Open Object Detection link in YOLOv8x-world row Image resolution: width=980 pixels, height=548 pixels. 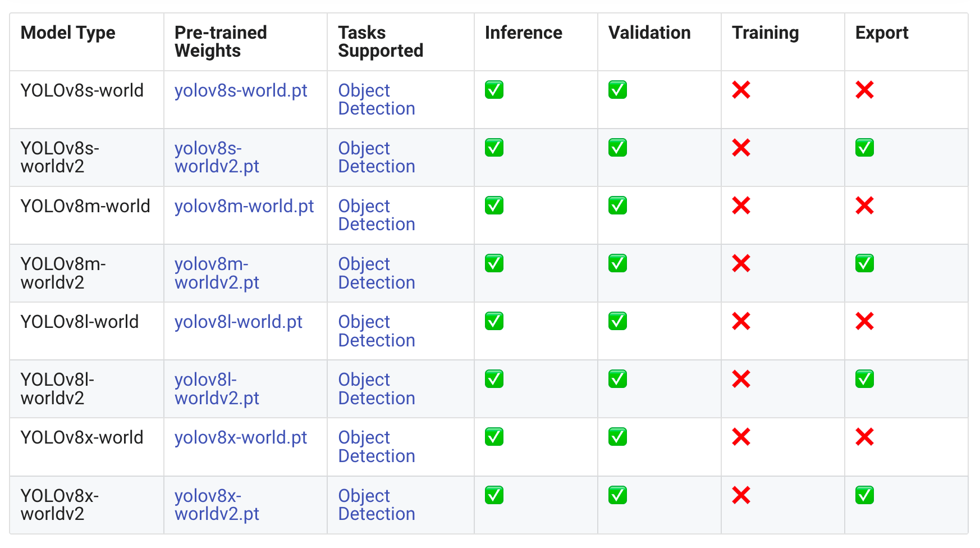pos(377,446)
